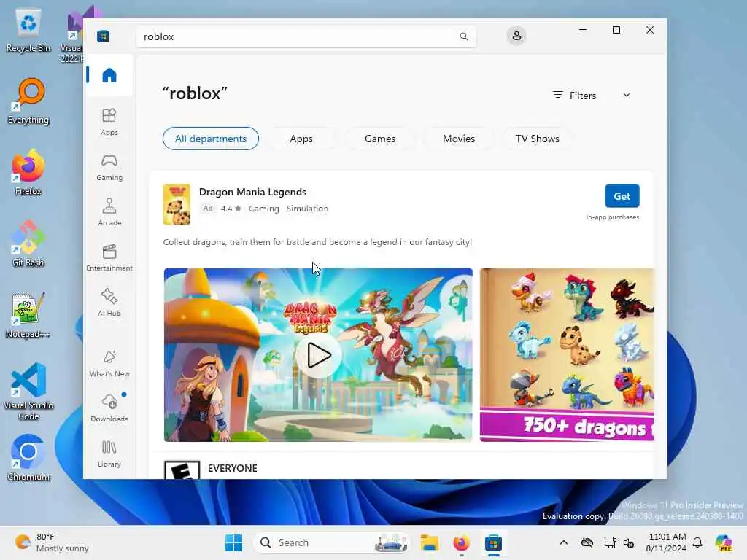Play the Dragon Mania Legends trailer video
This screenshot has height=560, width=747.
318,355
